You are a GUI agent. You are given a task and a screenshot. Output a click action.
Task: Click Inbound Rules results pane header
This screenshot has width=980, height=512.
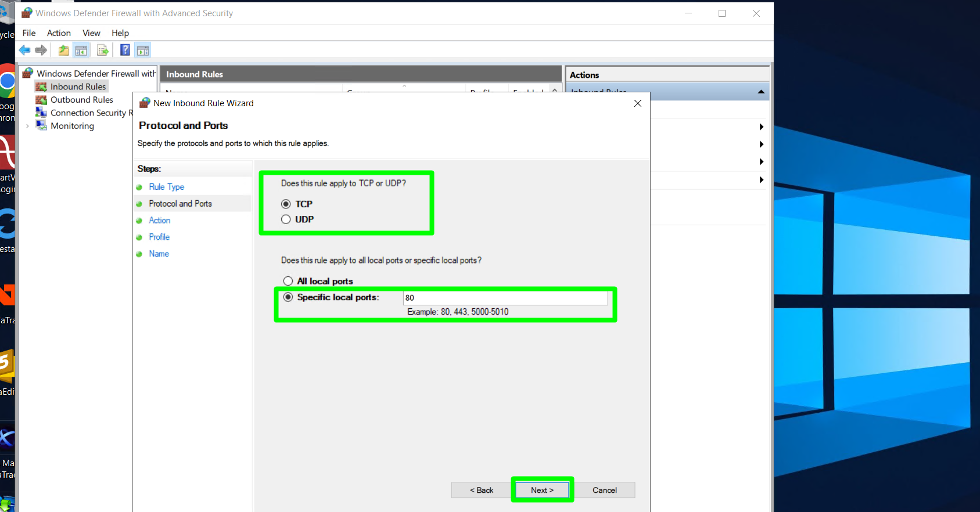(361, 74)
